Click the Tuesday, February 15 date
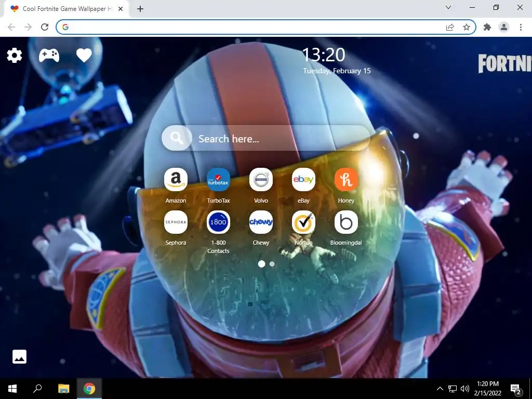This screenshot has width=532, height=399. click(x=337, y=71)
